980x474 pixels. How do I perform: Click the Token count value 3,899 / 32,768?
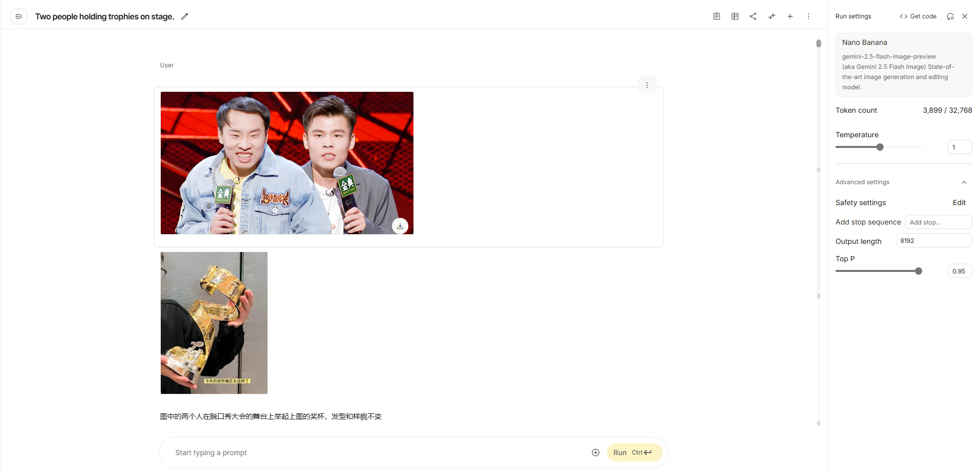pyautogui.click(x=947, y=110)
